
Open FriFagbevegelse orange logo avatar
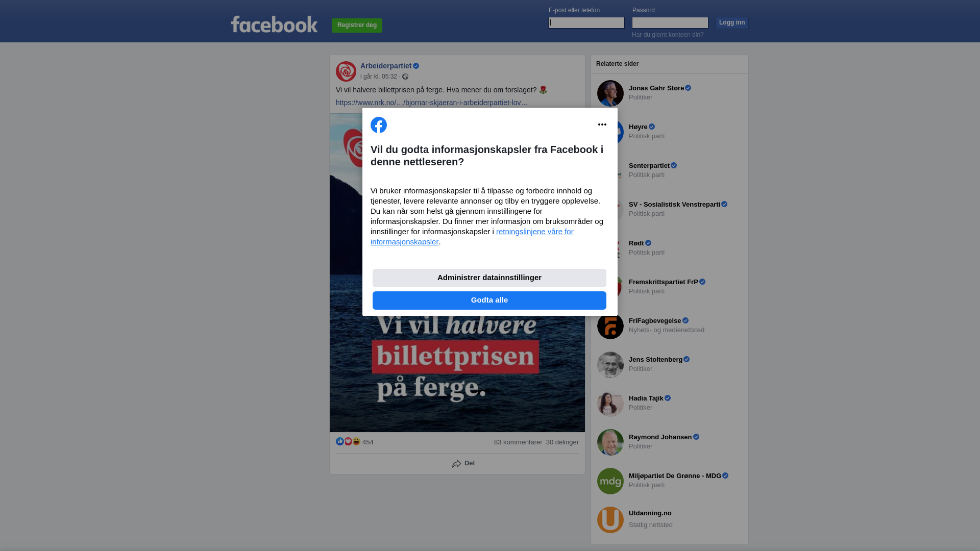(610, 326)
